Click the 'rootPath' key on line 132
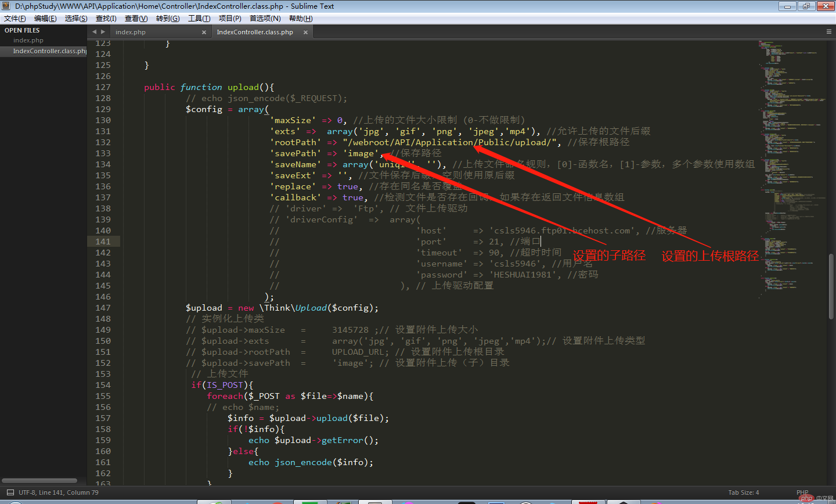This screenshot has height=504, width=836. point(296,142)
